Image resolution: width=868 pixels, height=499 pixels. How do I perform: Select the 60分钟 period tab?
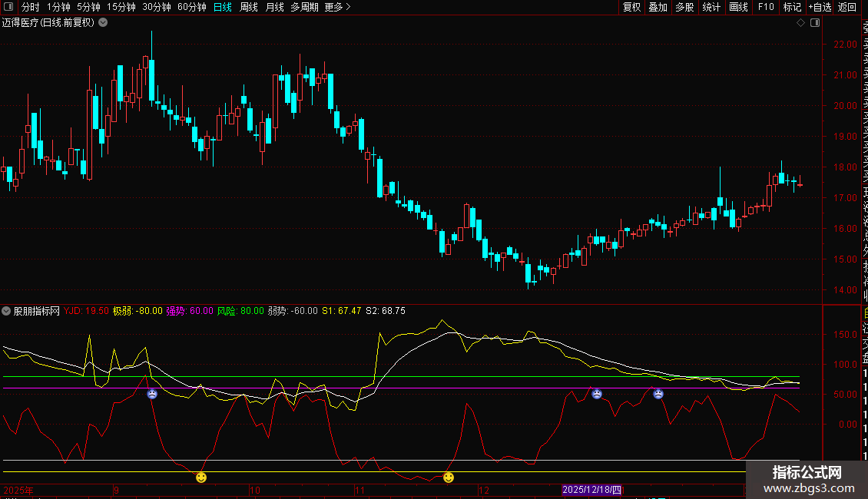pos(191,7)
